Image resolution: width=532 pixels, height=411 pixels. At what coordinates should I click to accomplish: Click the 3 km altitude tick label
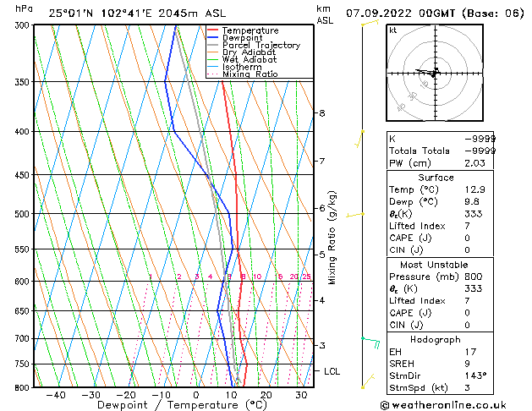pyautogui.click(x=322, y=346)
